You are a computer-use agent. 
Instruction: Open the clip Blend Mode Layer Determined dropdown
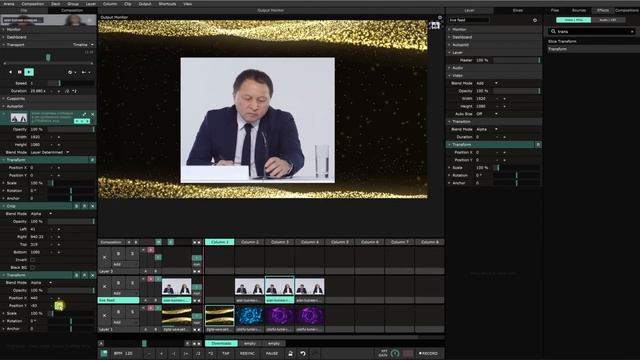(x=50, y=152)
